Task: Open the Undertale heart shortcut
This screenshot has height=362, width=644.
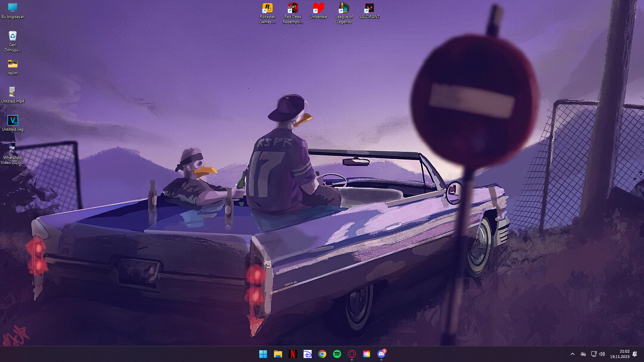Action: pos(318,11)
